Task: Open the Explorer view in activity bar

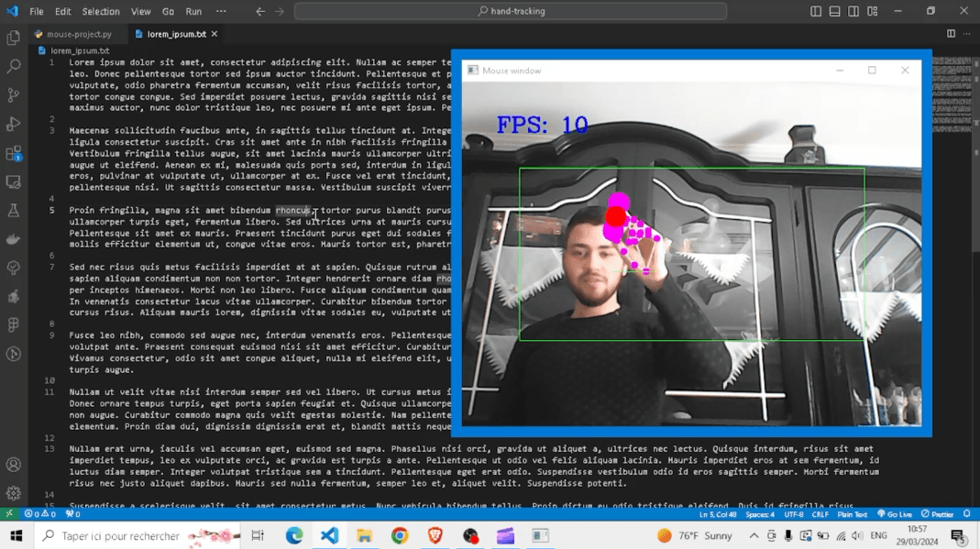Action: click(14, 38)
